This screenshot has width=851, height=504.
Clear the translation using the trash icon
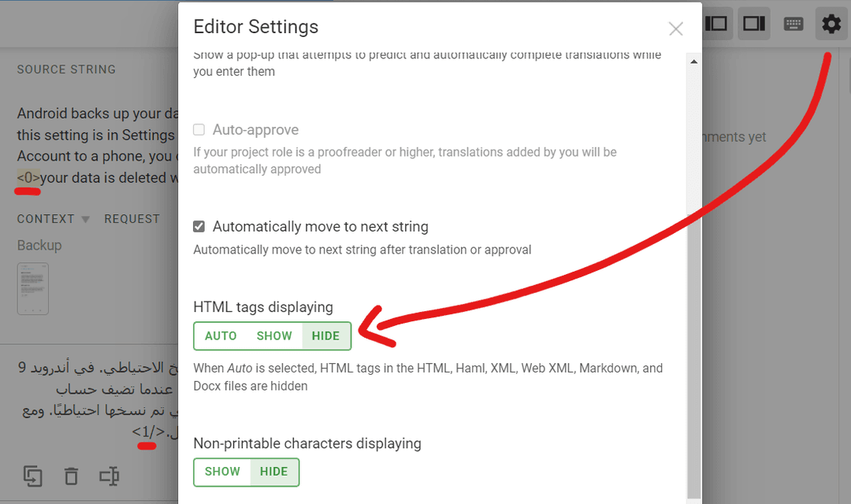point(71,476)
